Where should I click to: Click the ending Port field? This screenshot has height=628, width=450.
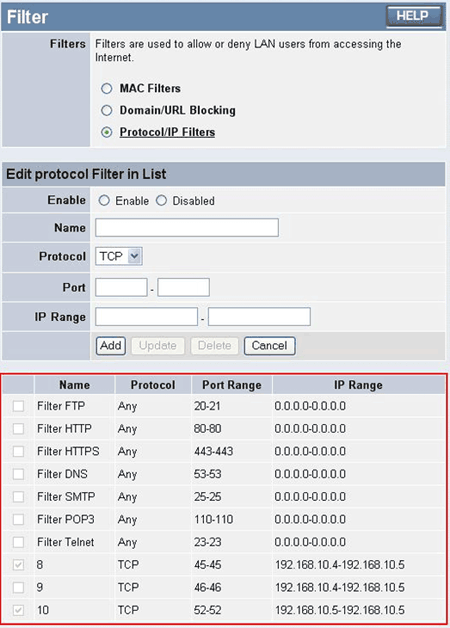click(183, 287)
